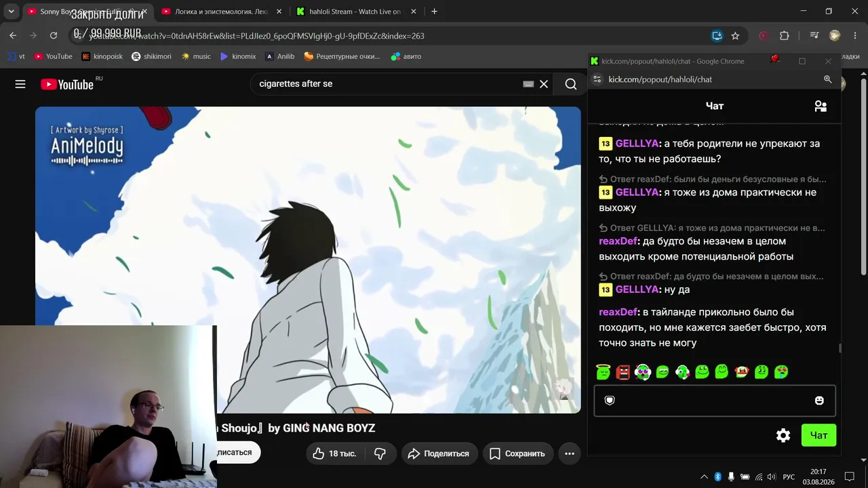The image size is (868, 488).
Task: Open the Windows notification center
Action: 849,476
